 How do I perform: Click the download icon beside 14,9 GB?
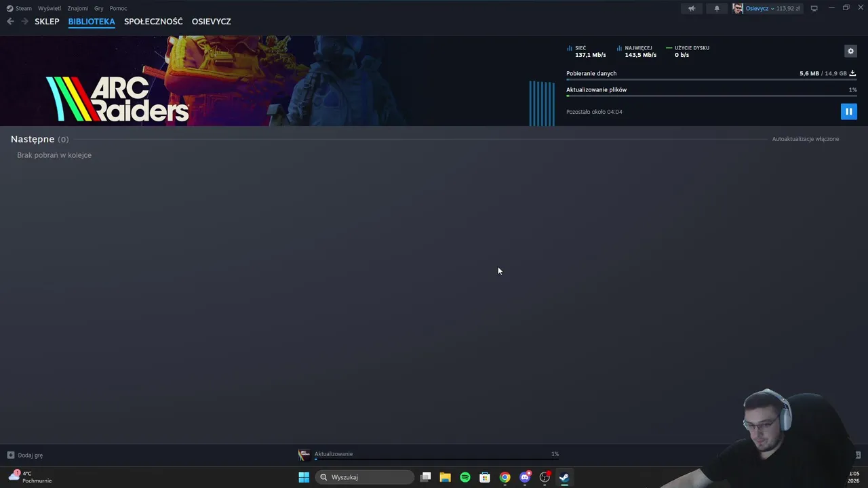852,73
